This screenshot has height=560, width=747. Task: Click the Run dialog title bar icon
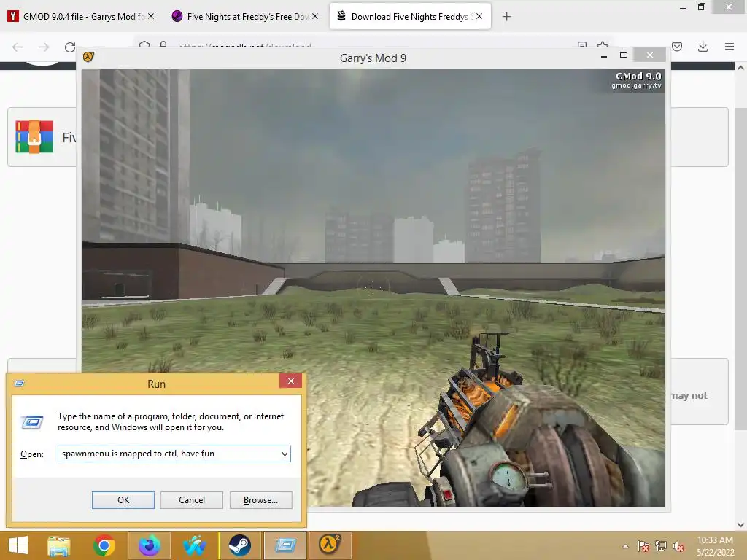point(19,384)
